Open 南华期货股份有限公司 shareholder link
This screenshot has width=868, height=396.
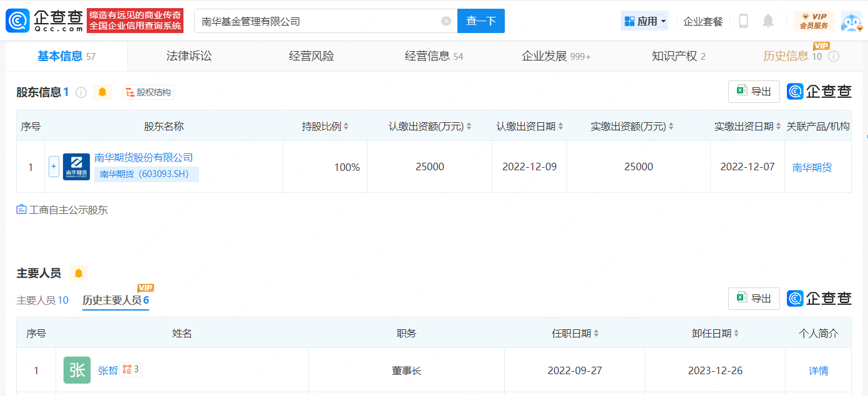coord(144,158)
